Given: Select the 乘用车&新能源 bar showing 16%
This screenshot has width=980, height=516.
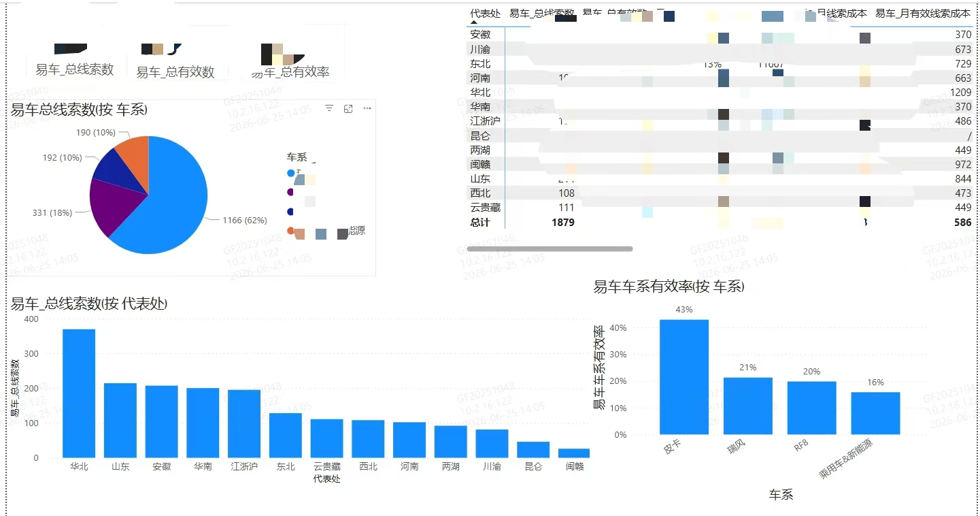Looking at the screenshot, I should [875, 413].
